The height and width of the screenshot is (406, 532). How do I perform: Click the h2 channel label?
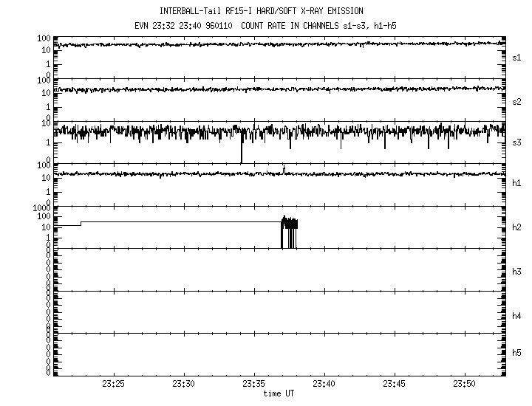coord(517,227)
